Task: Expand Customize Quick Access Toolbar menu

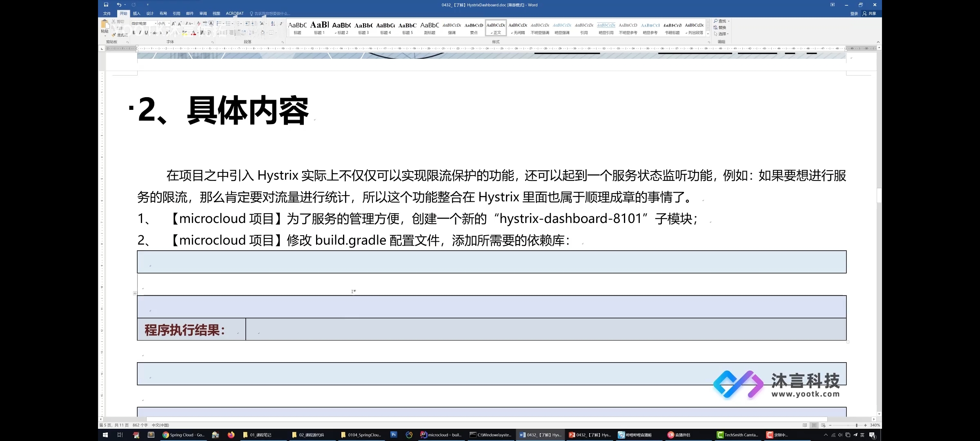Action: (x=147, y=5)
